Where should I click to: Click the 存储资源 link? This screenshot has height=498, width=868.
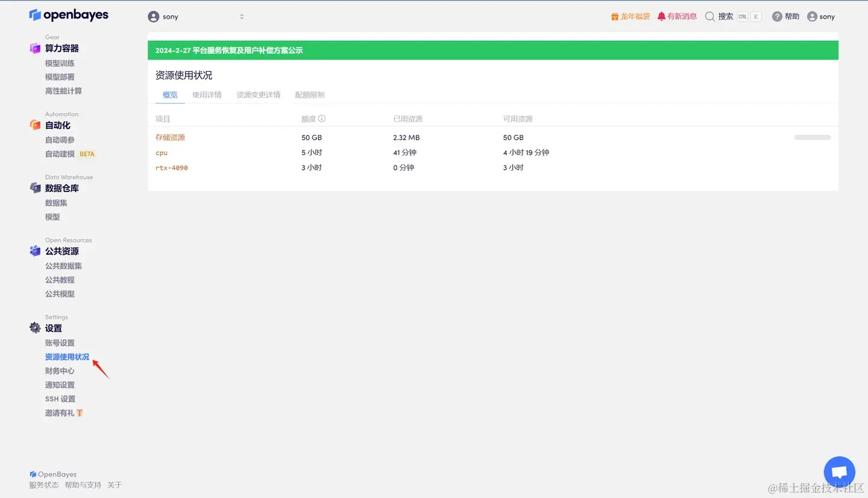(x=170, y=137)
